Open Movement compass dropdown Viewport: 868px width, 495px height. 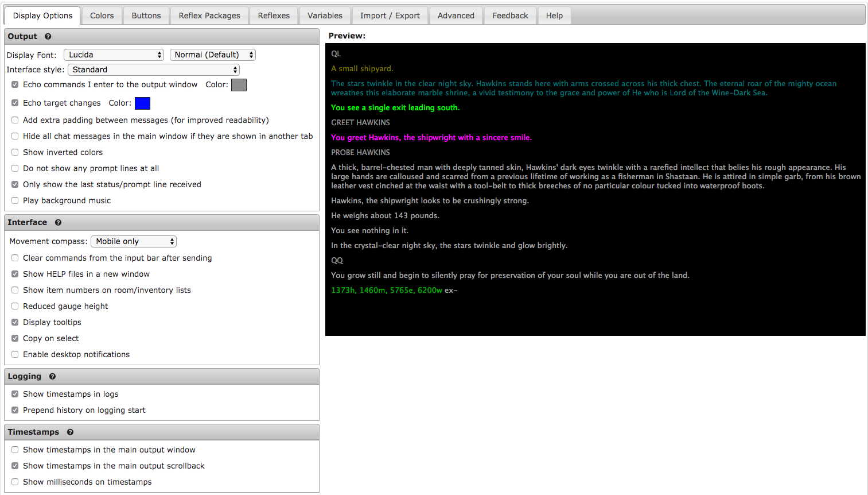133,242
